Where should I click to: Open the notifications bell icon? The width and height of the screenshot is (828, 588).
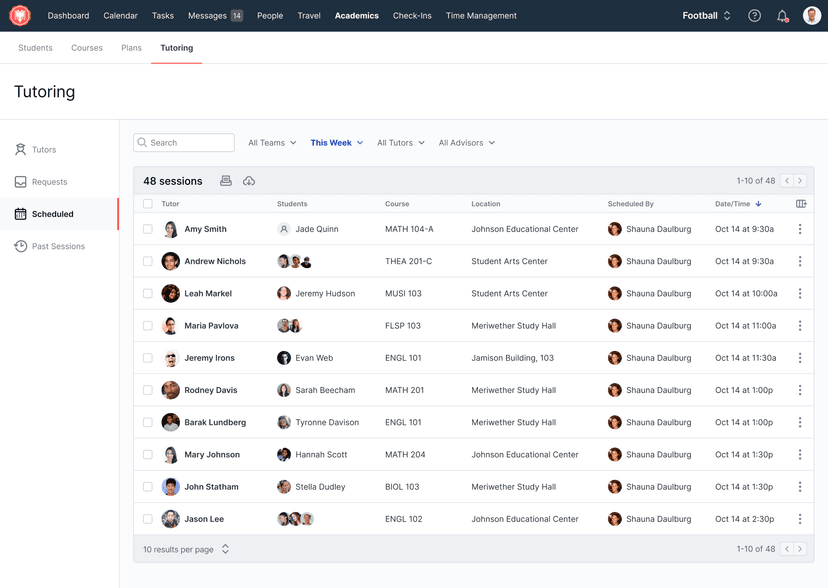click(x=782, y=16)
